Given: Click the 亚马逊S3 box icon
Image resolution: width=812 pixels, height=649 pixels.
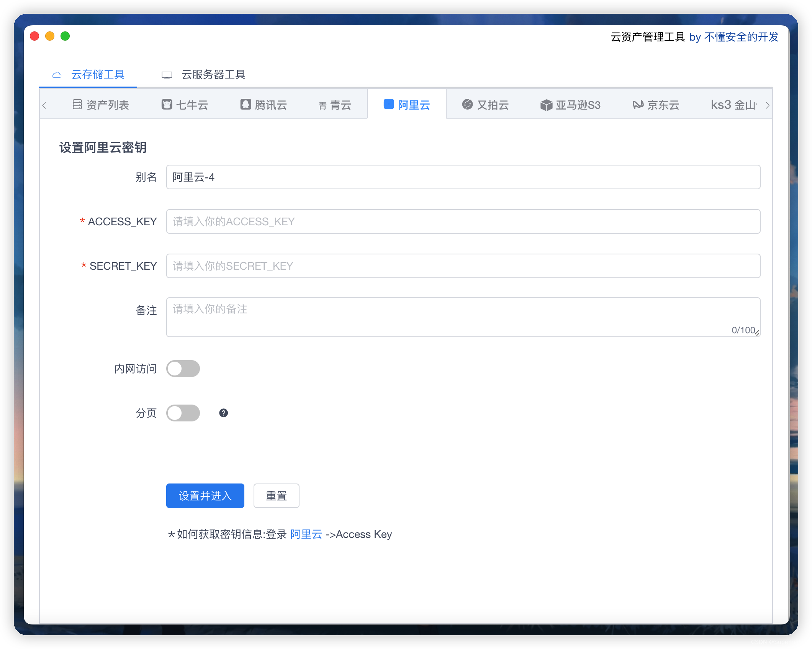Looking at the screenshot, I should tap(546, 104).
